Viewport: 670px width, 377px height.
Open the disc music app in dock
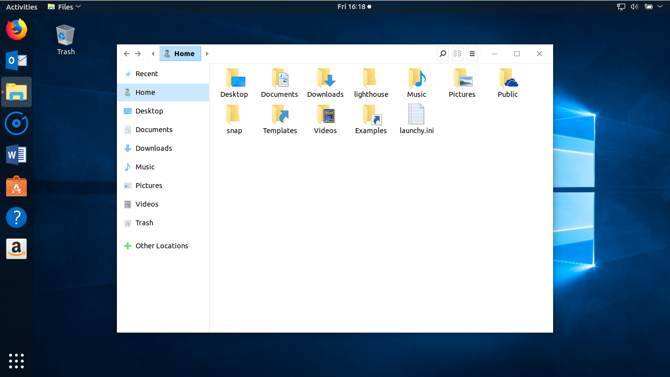tap(16, 124)
